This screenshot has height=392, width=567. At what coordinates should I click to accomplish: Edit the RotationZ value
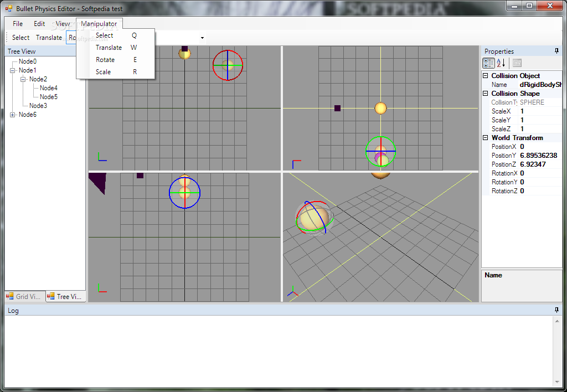540,191
